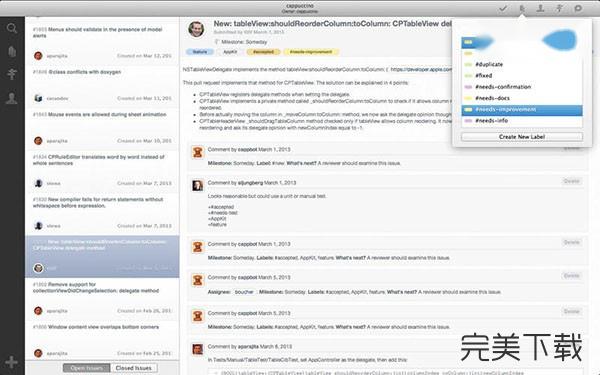The height and width of the screenshot is (375, 600).
Task: Open the developer.apple.com link
Action: (x=421, y=70)
